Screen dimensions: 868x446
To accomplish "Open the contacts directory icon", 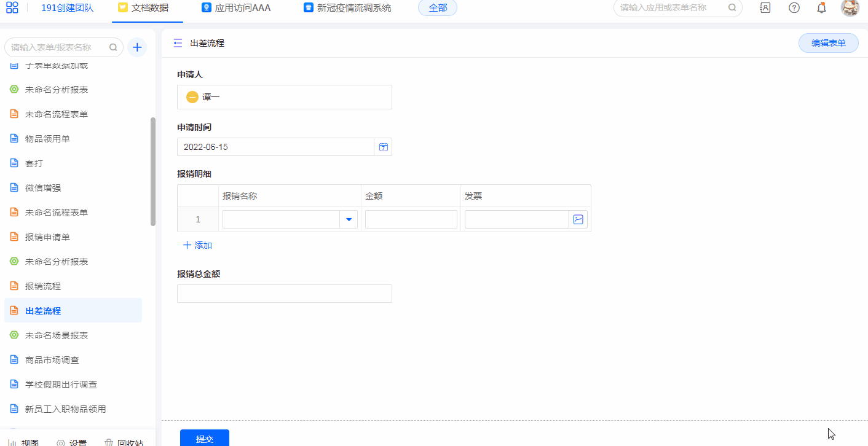I will click(x=765, y=8).
